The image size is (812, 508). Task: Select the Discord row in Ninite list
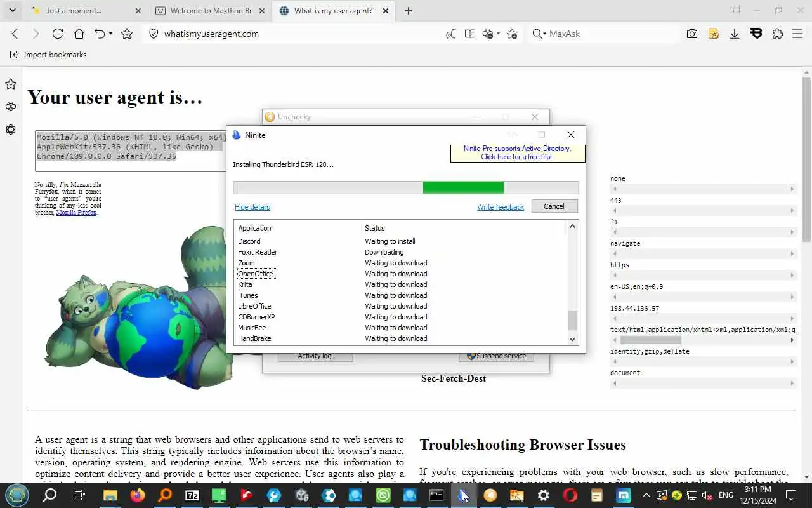click(400, 241)
